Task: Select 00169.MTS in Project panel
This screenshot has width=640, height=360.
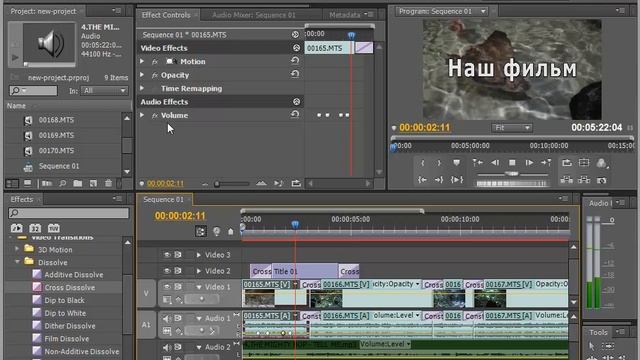Action: point(56,135)
